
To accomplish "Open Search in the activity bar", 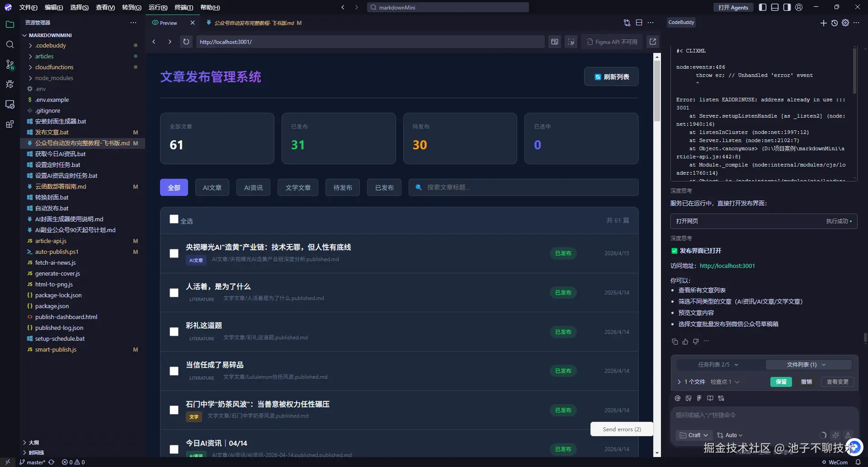I will click(10, 45).
